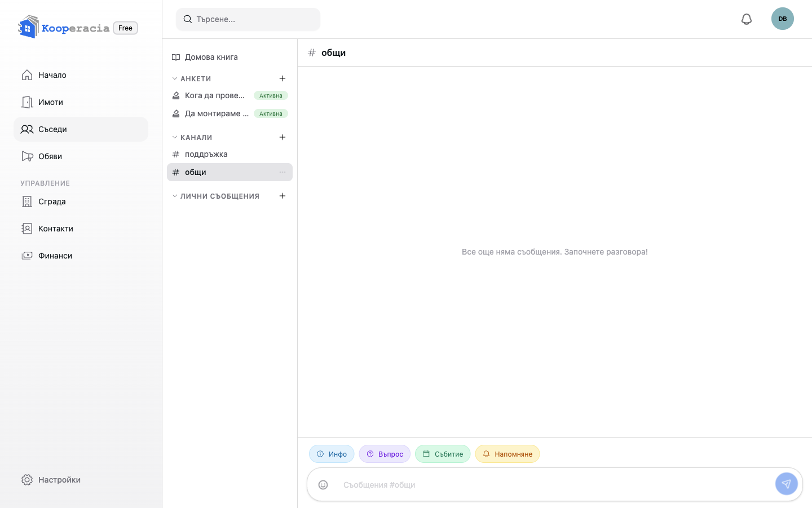Add a new channel with plus icon
Viewport: 812px width, 508px height.
pos(283,137)
